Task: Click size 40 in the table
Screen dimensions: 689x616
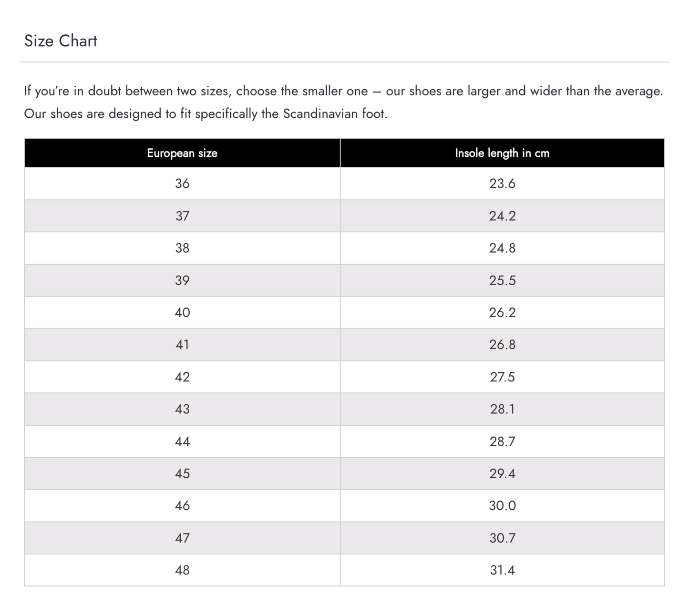Action: [182, 312]
